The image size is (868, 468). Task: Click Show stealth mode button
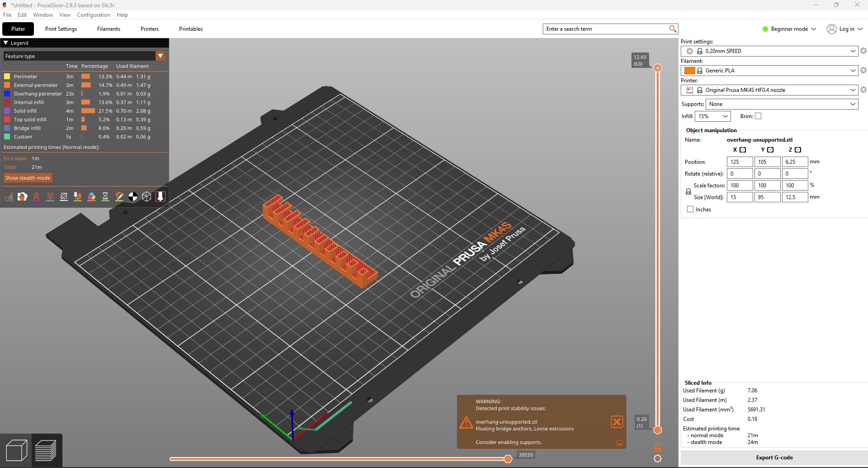pyautogui.click(x=28, y=178)
